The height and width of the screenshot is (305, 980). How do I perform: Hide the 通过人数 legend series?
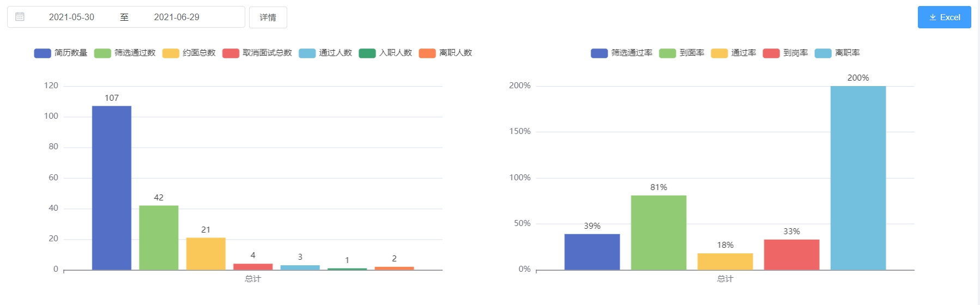[325, 53]
